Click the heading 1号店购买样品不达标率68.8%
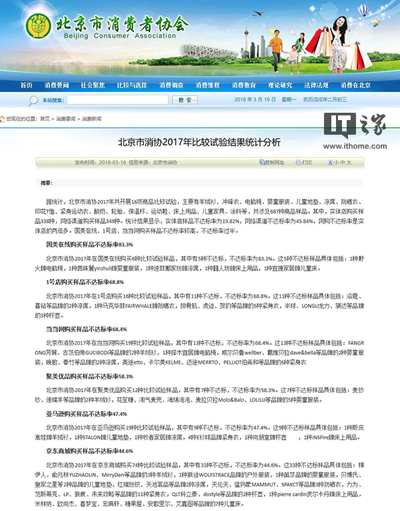This screenshot has width=400, height=511. tap(85, 282)
